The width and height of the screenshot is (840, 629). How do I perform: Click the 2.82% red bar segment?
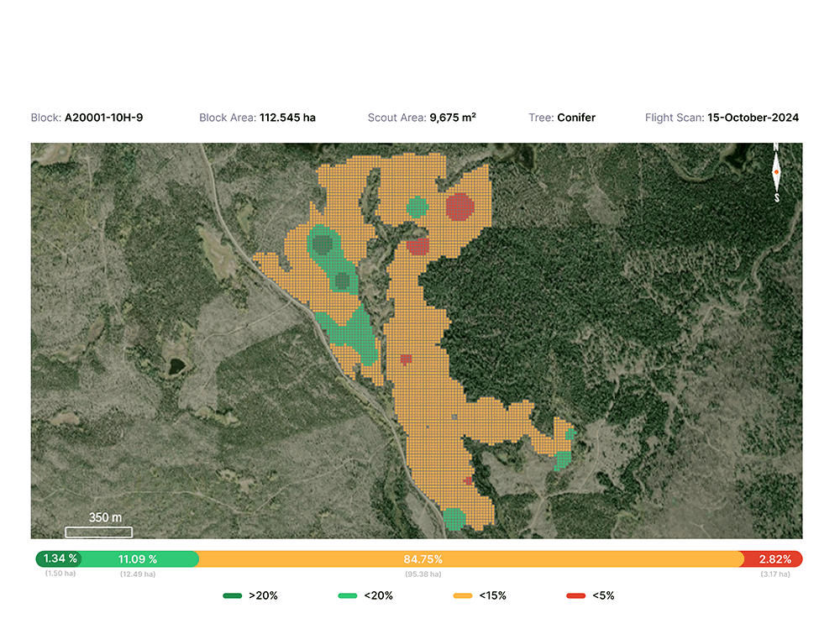[774, 559]
